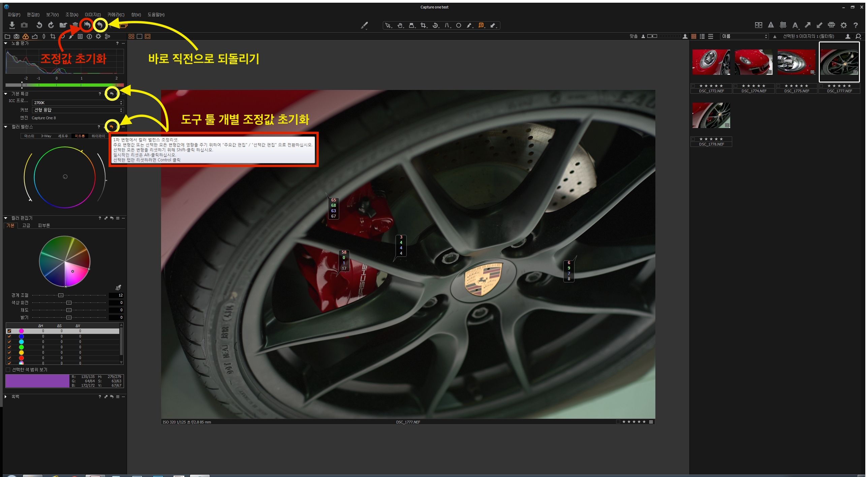
Task: Open the ICC profile dropdown showing 2700K
Action: pos(77,102)
